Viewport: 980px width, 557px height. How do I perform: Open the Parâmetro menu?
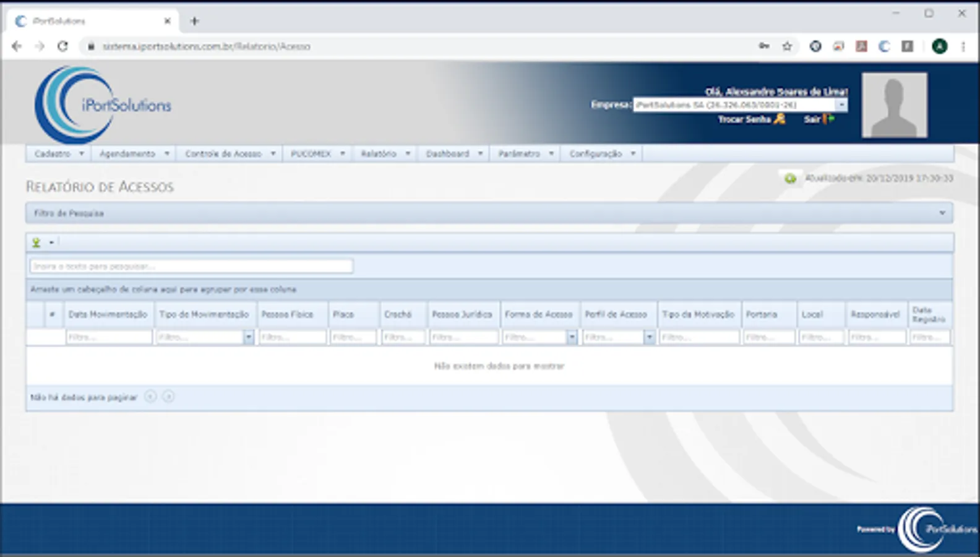click(x=525, y=153)
